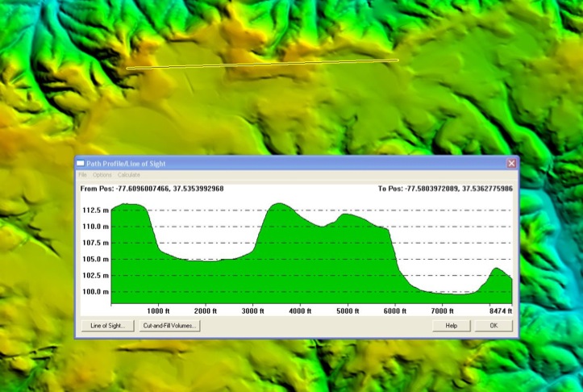
Task: Click the 100.0 m elevation axis label
Action: 96,292
